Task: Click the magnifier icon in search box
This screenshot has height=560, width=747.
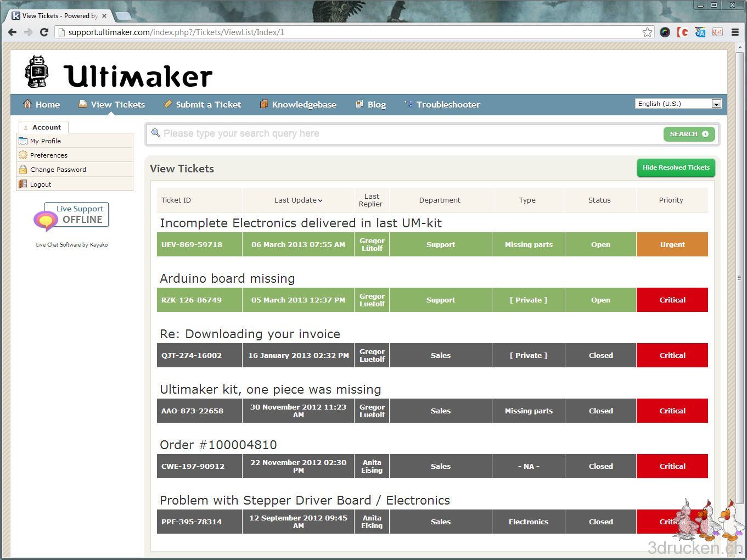Action: click(155, 133)
